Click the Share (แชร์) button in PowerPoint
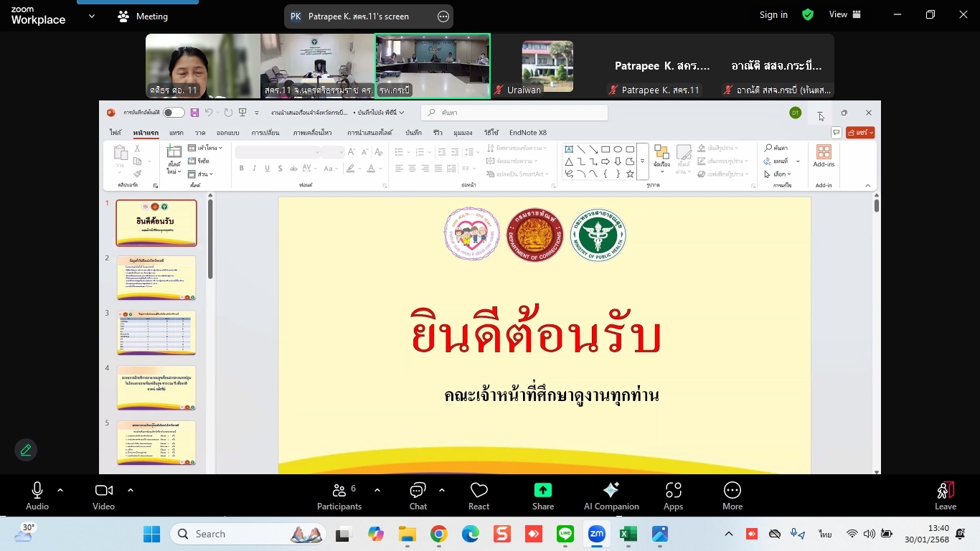Image resolution: width=980 pixels, height=551 pixels. (x=860, y=133)
